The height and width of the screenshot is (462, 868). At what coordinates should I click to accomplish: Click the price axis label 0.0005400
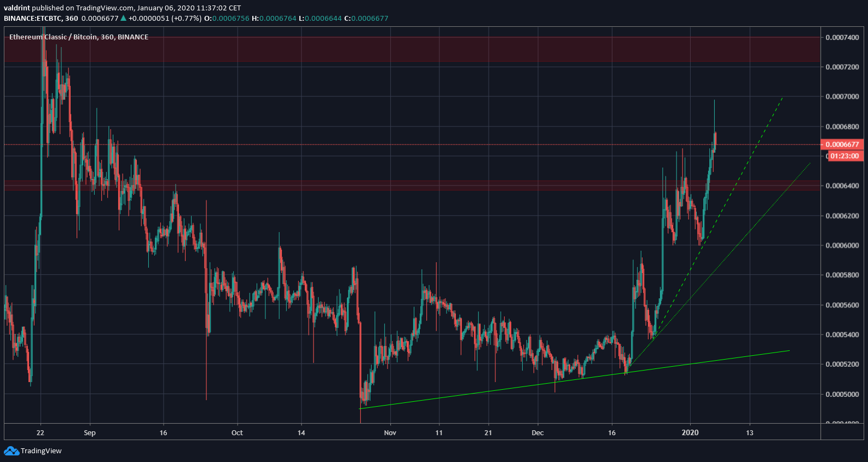842,334
